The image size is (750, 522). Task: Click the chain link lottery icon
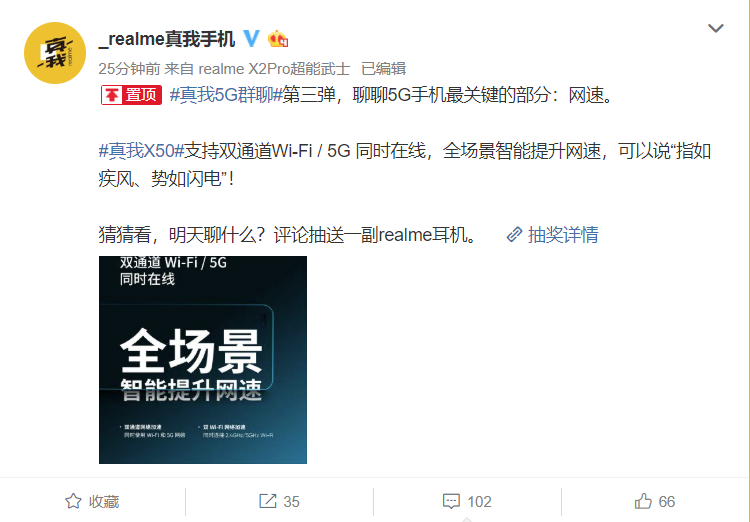(x=514, y=234)
